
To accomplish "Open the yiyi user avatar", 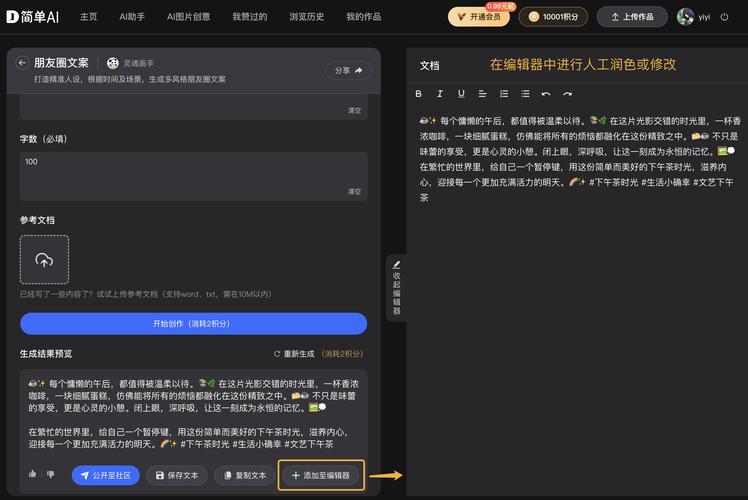I will click(685, 17).
